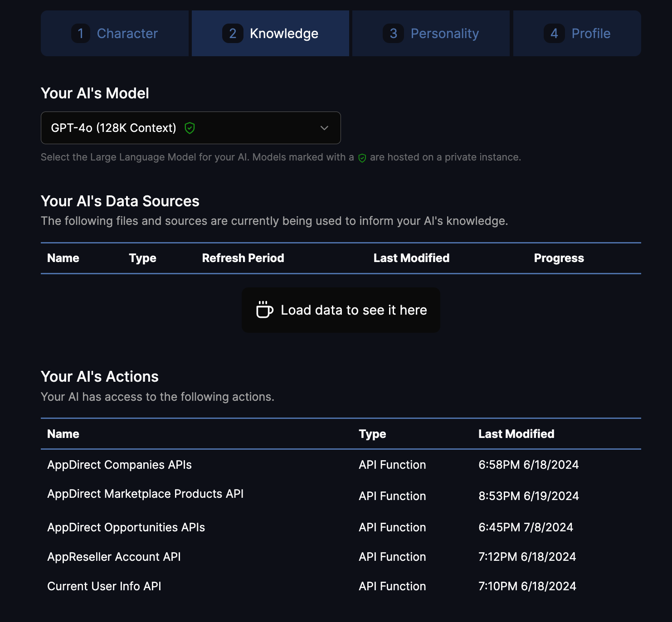Click the Actions table Type header

point(372,434)
